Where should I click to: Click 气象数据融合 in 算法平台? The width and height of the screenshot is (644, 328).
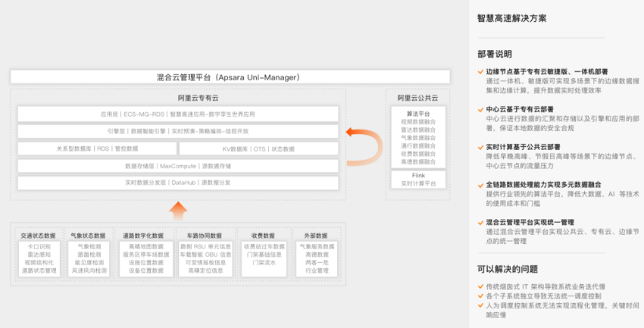pyautogui.click(x=418, y=138)
